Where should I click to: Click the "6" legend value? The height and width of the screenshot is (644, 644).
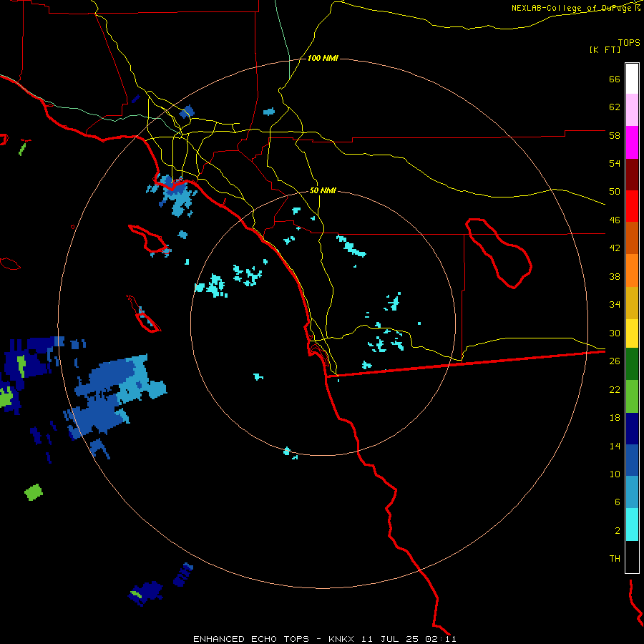[618, 502]
